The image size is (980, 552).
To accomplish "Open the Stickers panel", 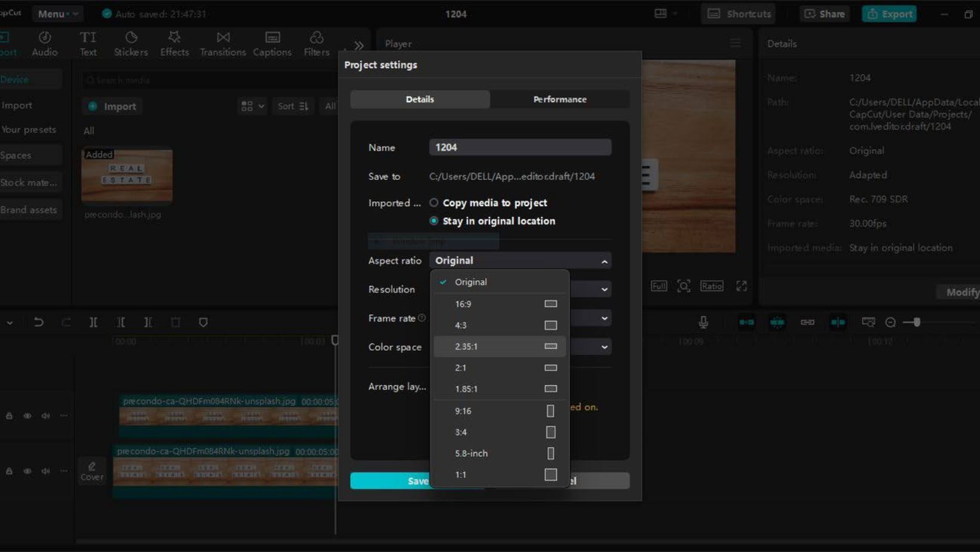I will click(131, 44).
